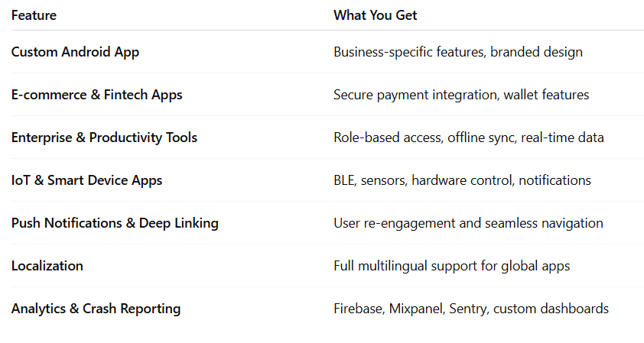644x343 pixels.
Task: Select the "E-commerce & Fintech Apps" row title
Action: coord(96,95)
